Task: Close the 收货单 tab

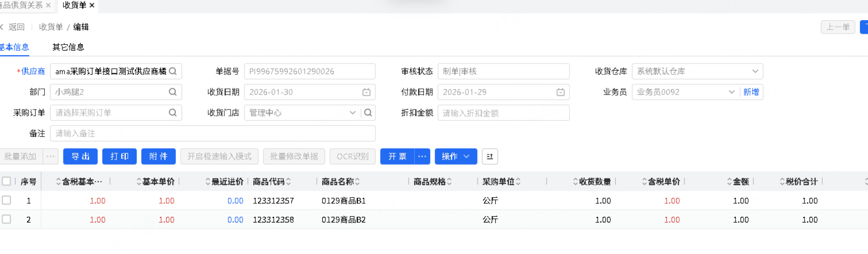Action: pyautogui.click(x=92, y=5)
